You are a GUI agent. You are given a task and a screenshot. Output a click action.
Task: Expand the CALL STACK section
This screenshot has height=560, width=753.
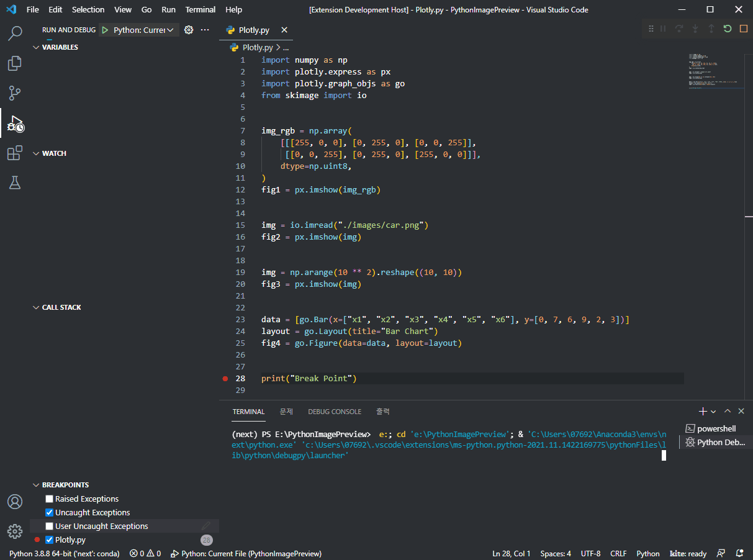point(36,307)
